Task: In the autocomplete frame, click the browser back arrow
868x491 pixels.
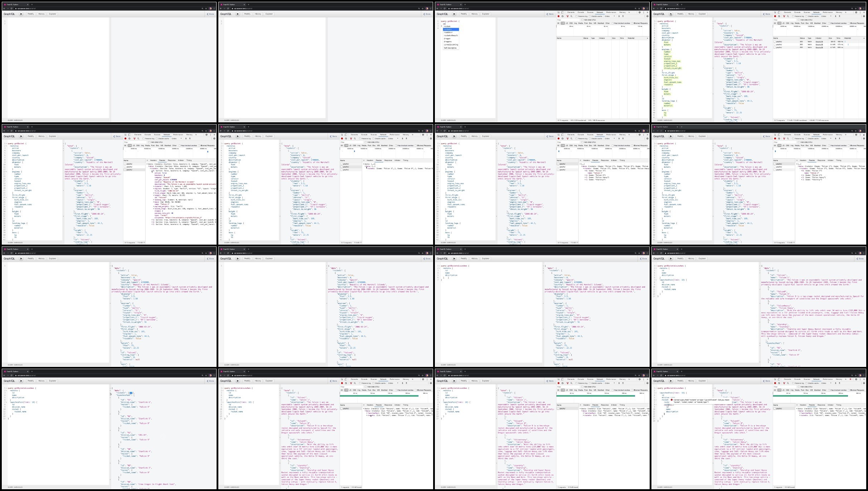Action: (437, 9)
